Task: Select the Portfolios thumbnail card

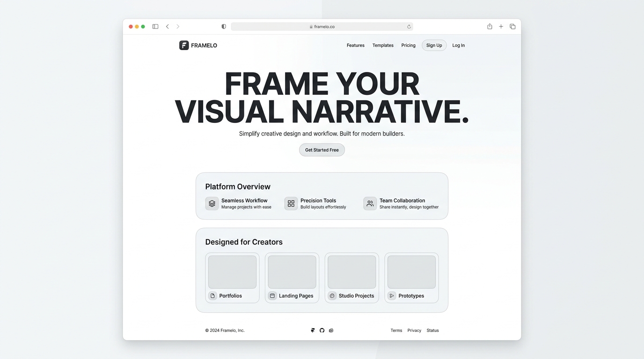Action: 232,278
